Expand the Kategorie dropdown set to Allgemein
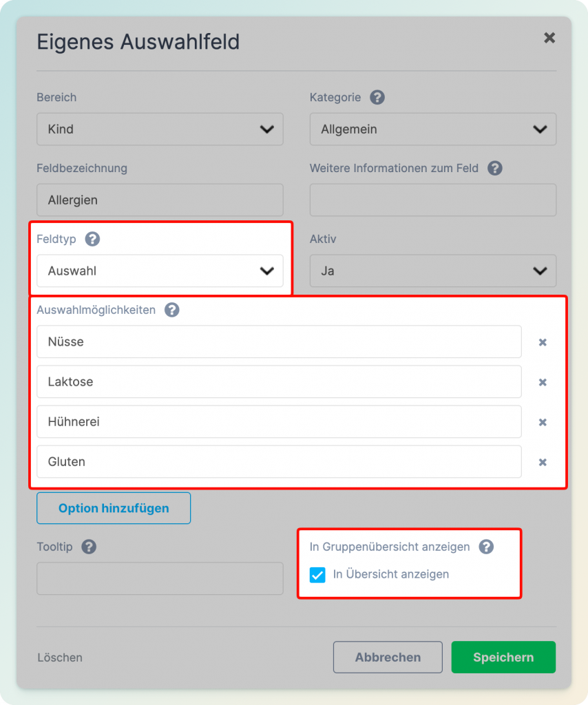The image size is (588, 705). (433, 129)
